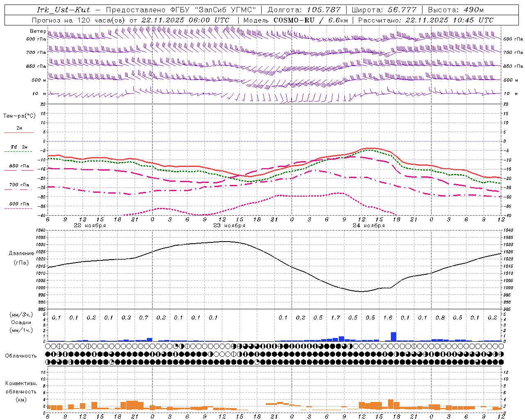Click the 1.6 precipitation value
The image size is (525, 420).
click(388, 317)
